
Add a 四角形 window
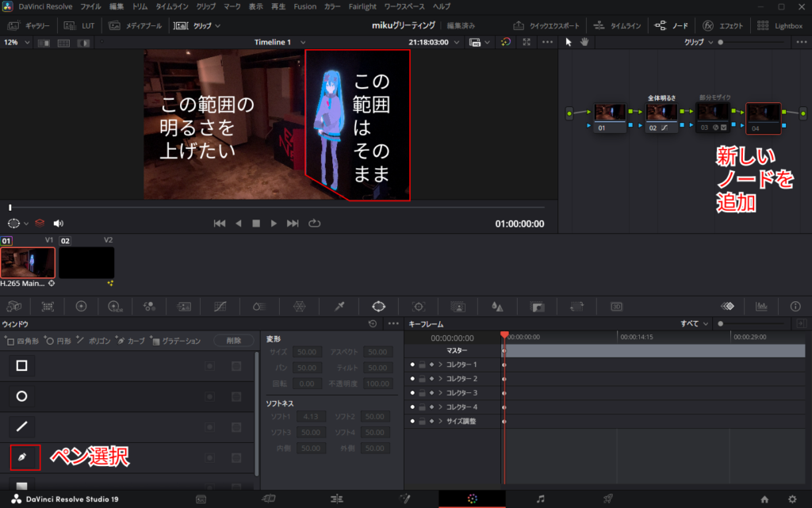pyautogui.click(x=22, y=341)
